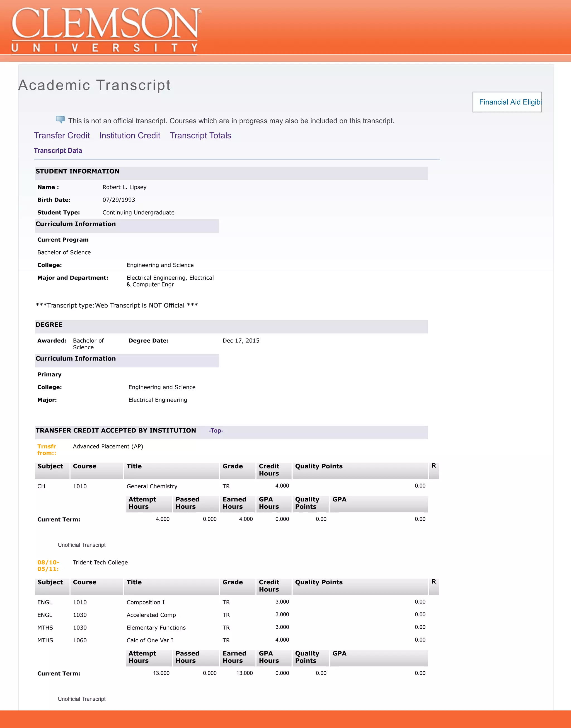Click the Academic Transcript page title
The width and height of the screenshot is (571, 728).
95,85
